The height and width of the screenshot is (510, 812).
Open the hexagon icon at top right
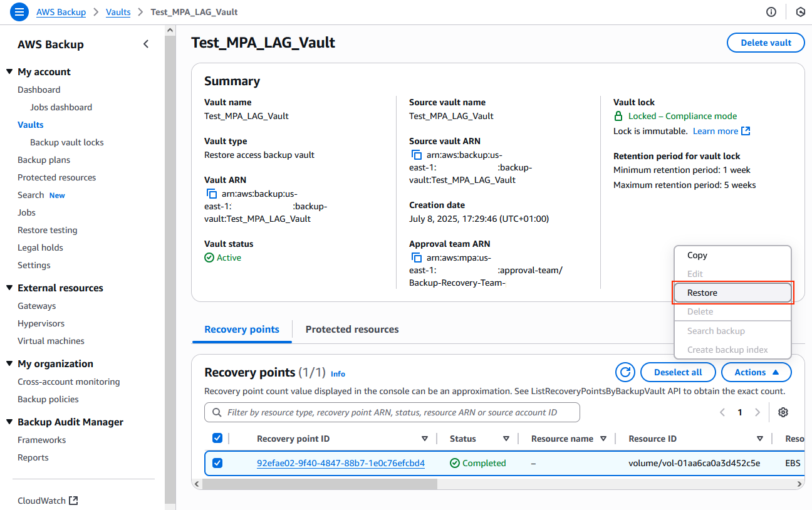pyautogui.click(x=800, y=12)
